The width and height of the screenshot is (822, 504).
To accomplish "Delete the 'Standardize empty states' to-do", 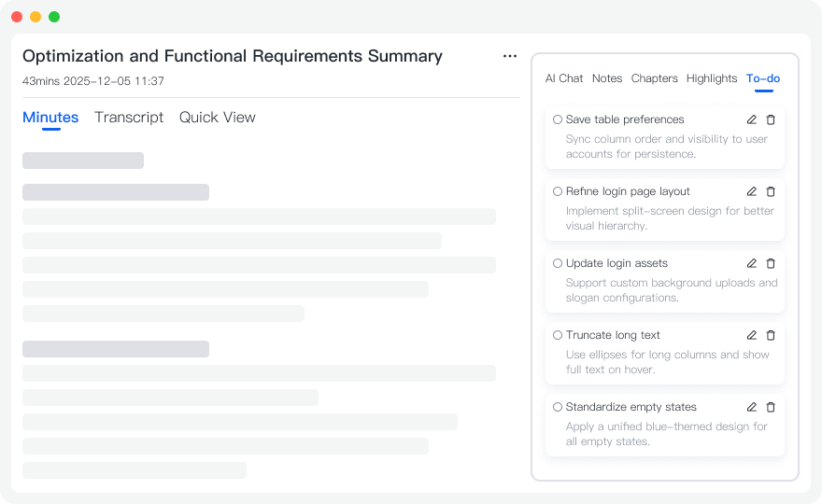I will tap(771, 407).
